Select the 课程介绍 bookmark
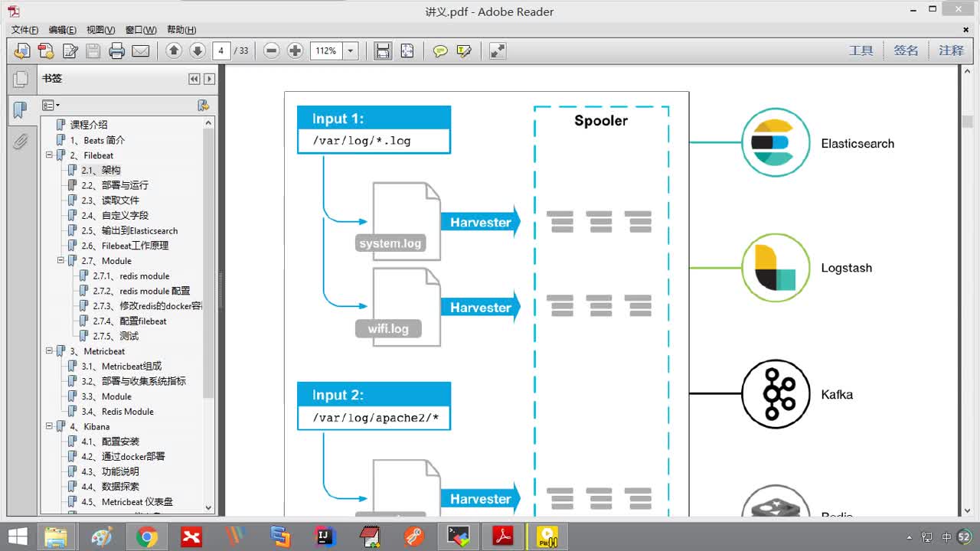Image resolution: width=980 pixels, height=551 pixels. tap(89, 125)
